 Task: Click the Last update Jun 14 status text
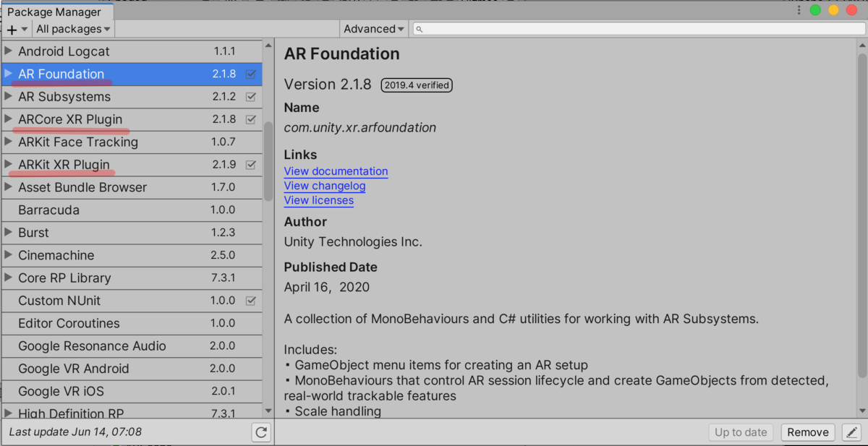[75, 432]
